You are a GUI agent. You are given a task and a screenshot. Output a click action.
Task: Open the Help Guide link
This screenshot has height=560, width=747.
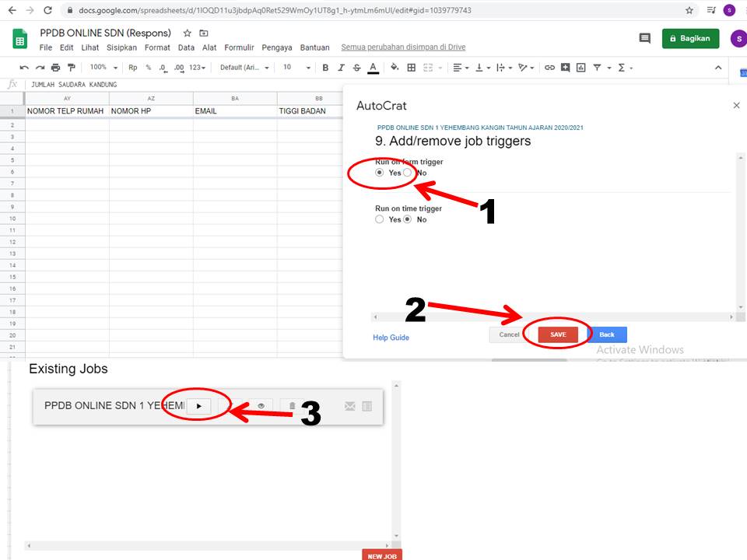(x=391, y=338)
